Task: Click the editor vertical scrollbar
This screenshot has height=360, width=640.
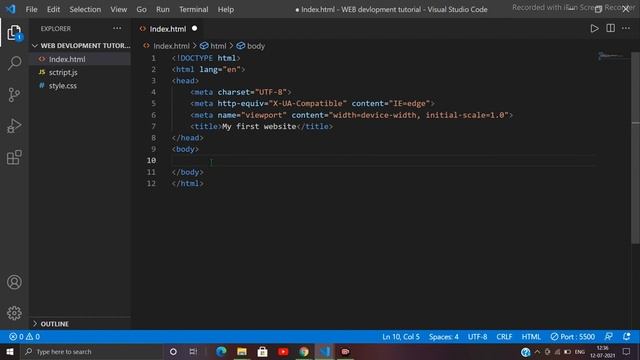Action: point(636,147)
